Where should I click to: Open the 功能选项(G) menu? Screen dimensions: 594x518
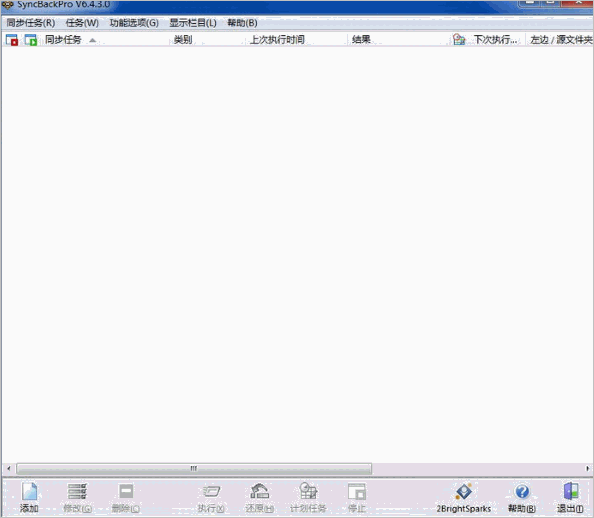pos(134,23)
